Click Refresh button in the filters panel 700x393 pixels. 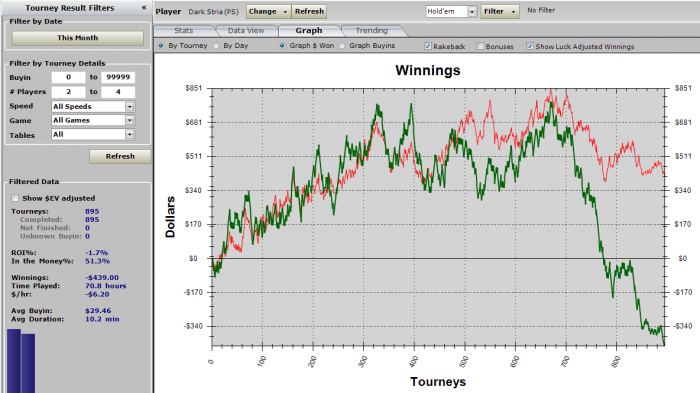(x=120, y=156)
